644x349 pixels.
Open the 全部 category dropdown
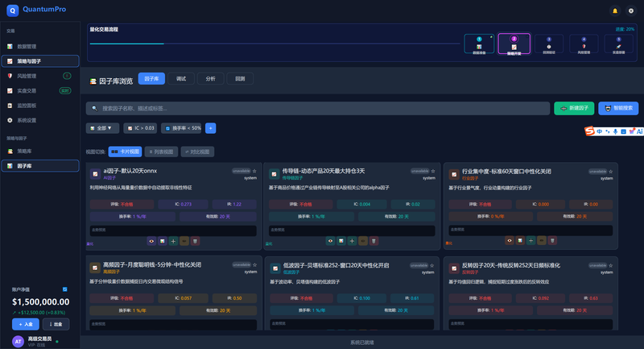102,128
